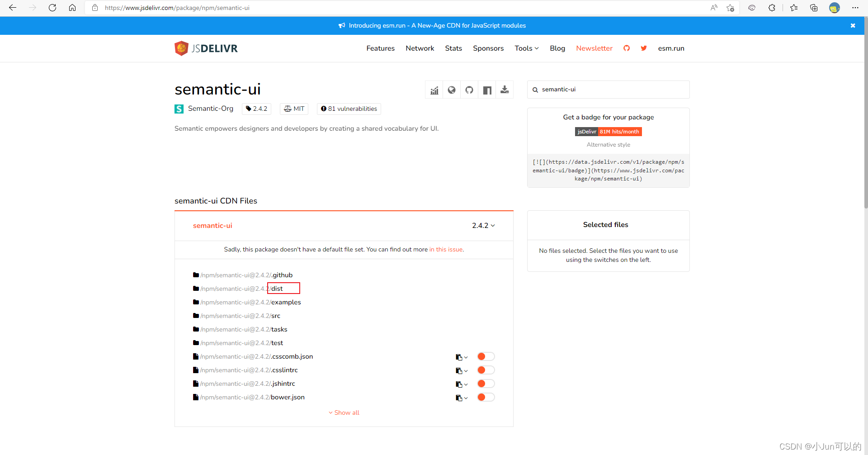This screenshot has height=455, width=868.
Task: Click the 2.4.2 version tag badge
Action: [x=256, y=109]
